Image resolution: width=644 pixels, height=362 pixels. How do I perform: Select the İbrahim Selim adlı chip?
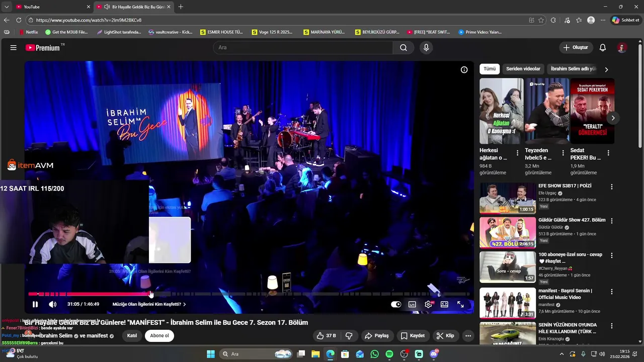(573, 69)
